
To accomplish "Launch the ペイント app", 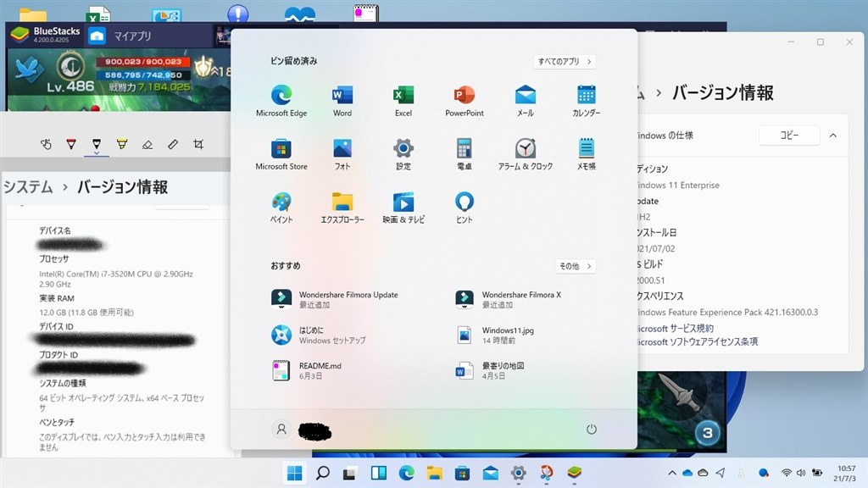I will pos(281,208).
